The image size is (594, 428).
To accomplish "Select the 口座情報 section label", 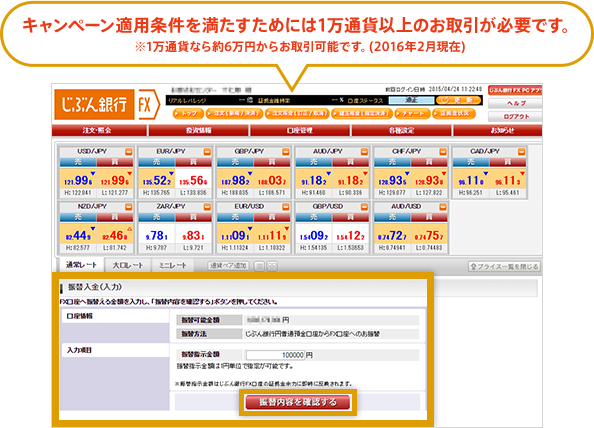I will (80, 316).
